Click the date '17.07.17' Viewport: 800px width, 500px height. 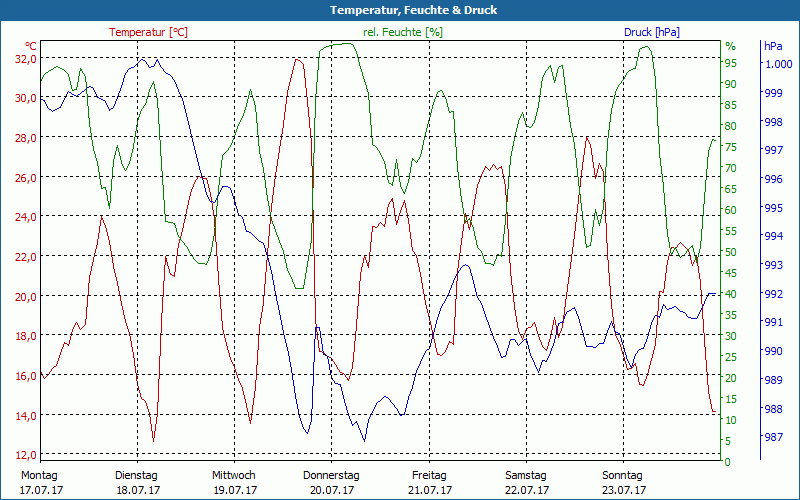click(x=41, y=490)
